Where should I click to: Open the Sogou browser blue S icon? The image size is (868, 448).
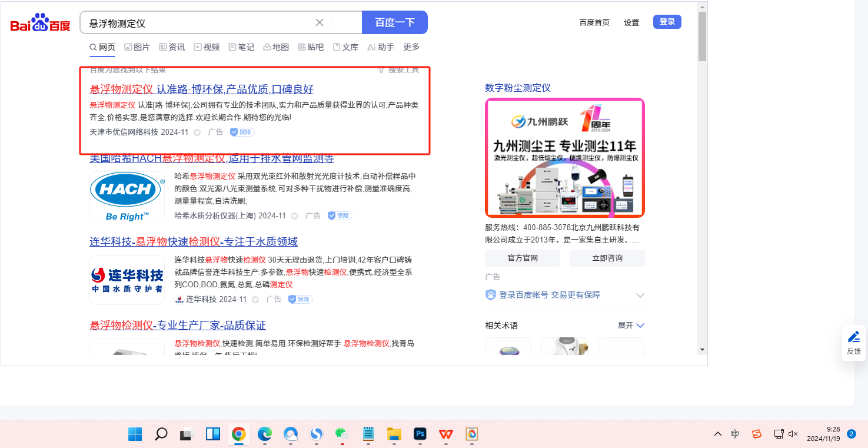tap(317, 434)
